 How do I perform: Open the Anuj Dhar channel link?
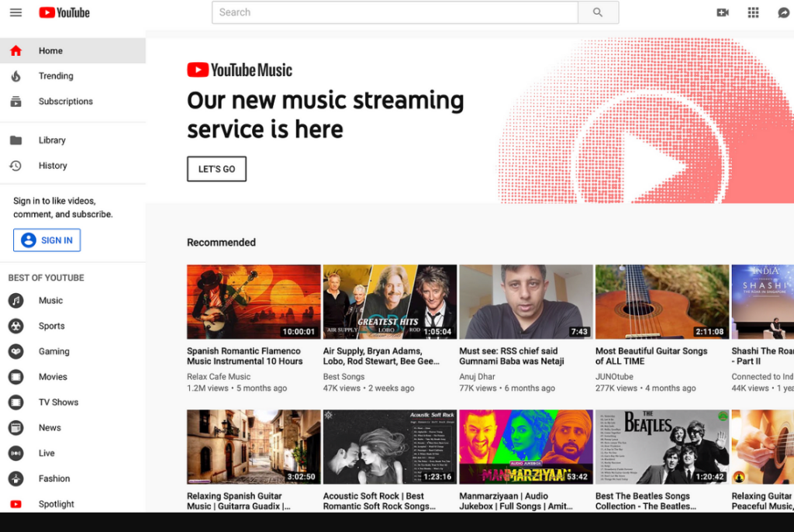coord(477,377)
